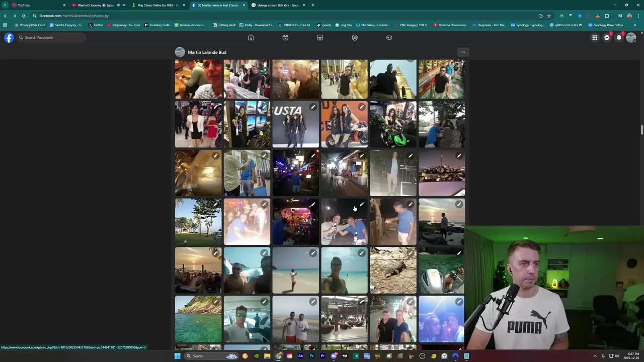This screenshot has width=644, height=362.
Task: Open Photoshop from the taskbar
Action: [x=311, y=356]
